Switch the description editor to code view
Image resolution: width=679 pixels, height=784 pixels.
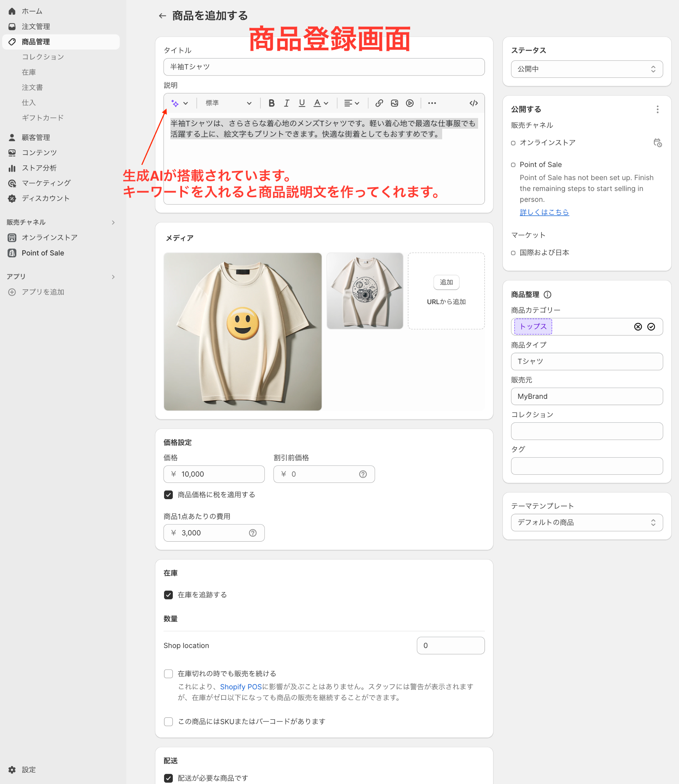click(473, 103)
